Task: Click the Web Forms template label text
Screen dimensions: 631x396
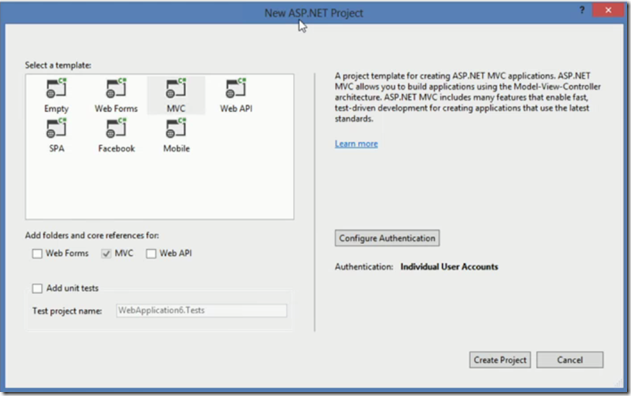Action: [x=116, y=109]
